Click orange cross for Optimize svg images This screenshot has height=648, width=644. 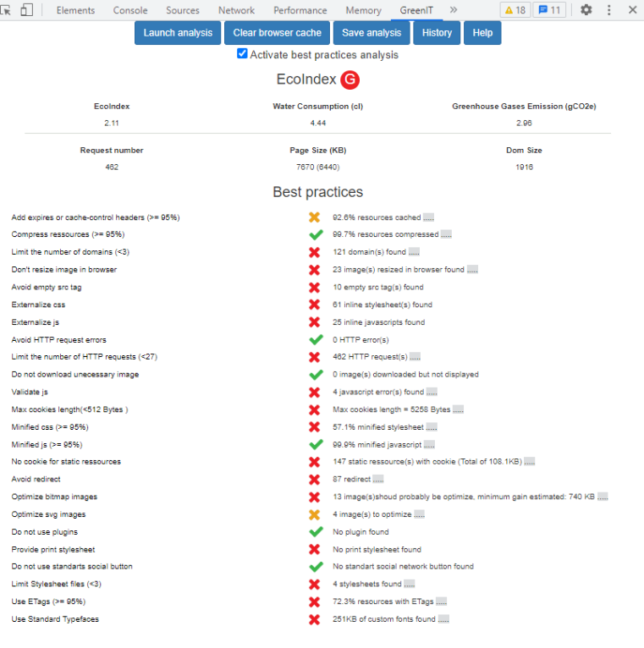click(315, 514)
